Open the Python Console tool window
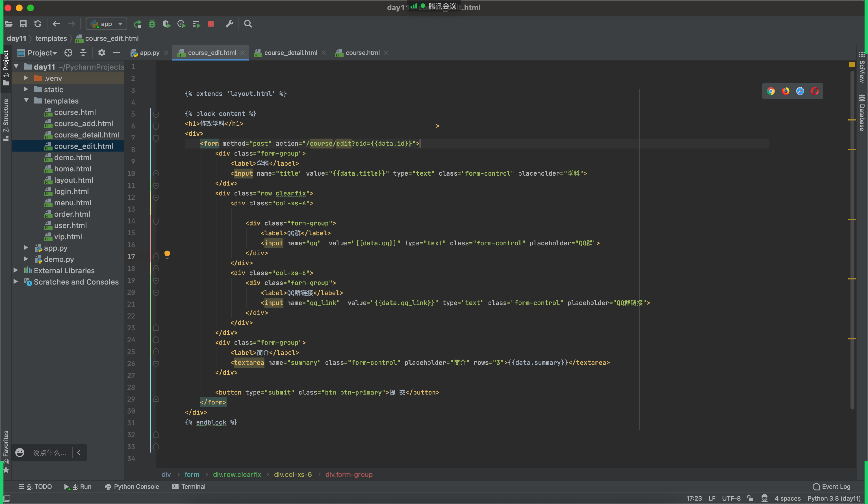 (132, 486)
